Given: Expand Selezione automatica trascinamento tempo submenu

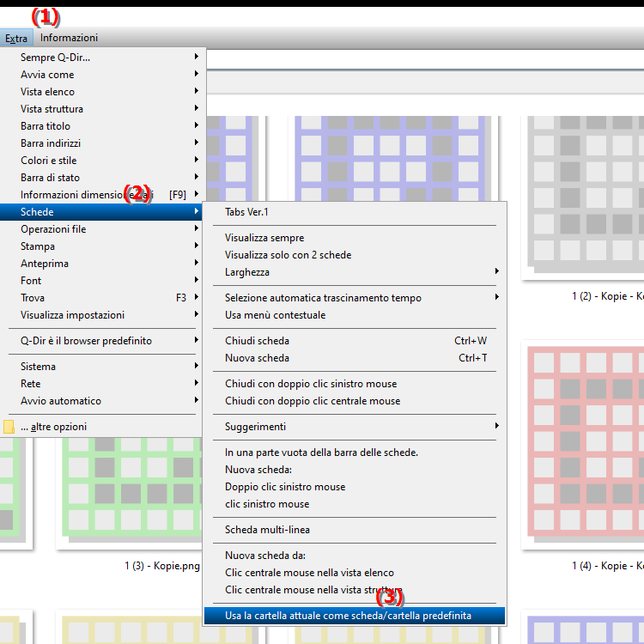Looking at the screenshot, I should click(355, 298).
